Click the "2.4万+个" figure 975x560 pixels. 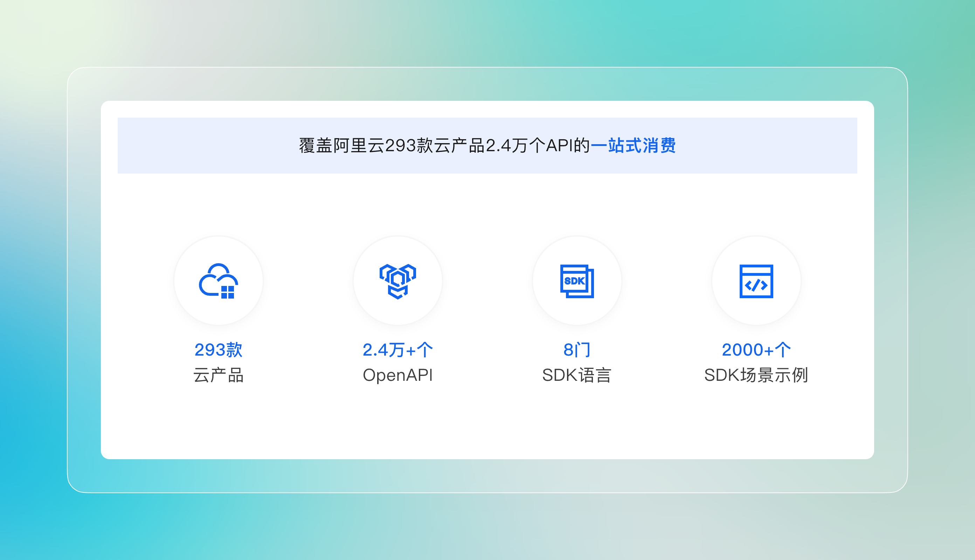397,350
